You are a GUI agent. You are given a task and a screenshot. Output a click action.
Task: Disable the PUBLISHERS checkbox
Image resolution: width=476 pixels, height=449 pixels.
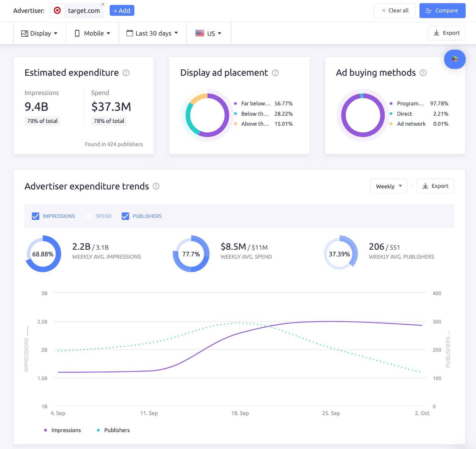tap(125, 216)
